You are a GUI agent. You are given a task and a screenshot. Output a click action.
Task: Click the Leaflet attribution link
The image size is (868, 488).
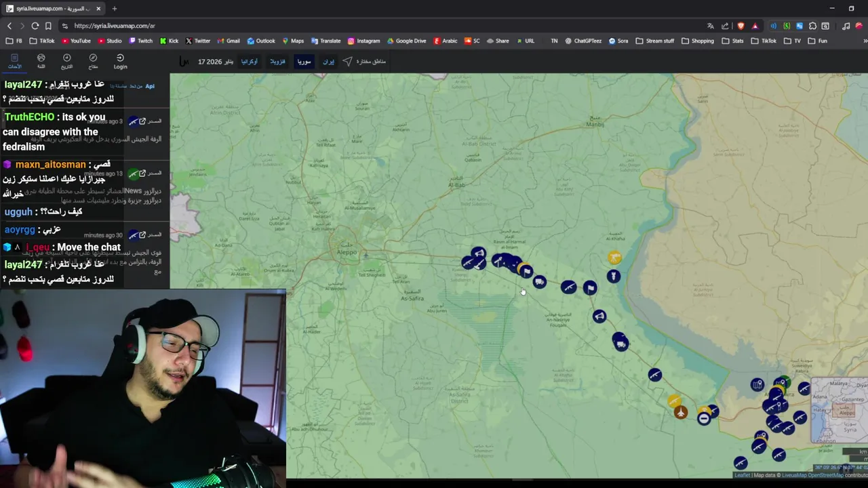(x=743, y=475)
